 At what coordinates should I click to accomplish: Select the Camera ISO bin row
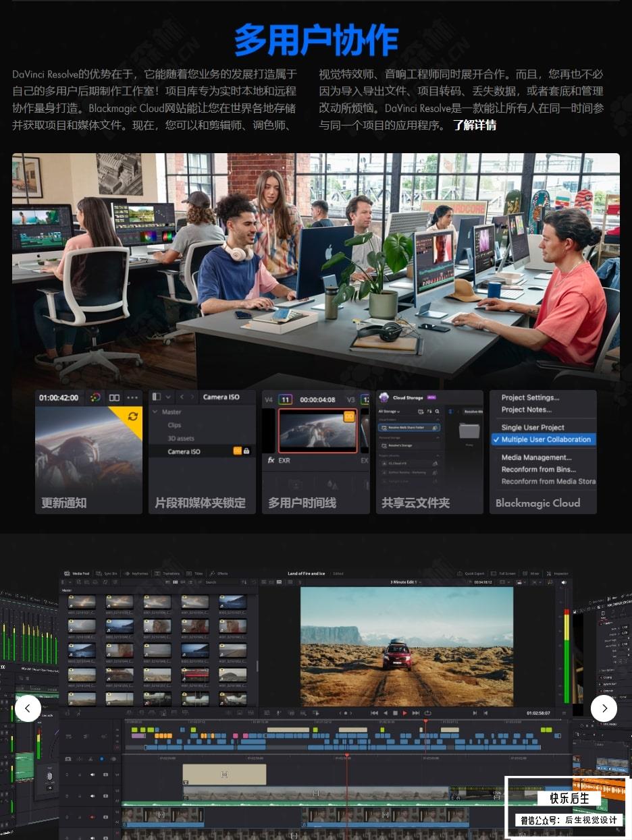coord(202,451)
